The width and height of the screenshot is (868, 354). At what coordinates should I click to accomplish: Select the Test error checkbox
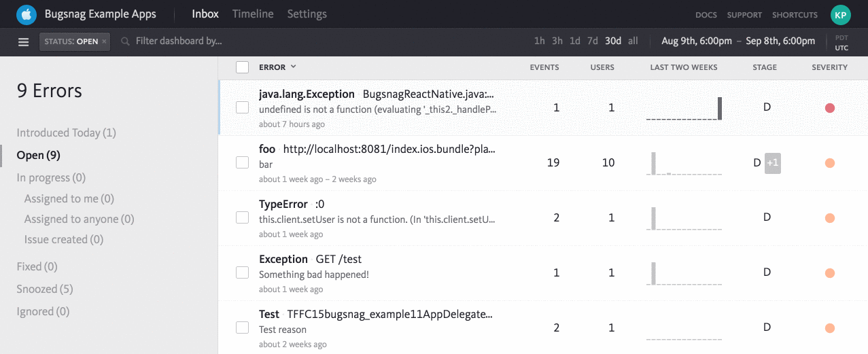[x=242, y=328]
